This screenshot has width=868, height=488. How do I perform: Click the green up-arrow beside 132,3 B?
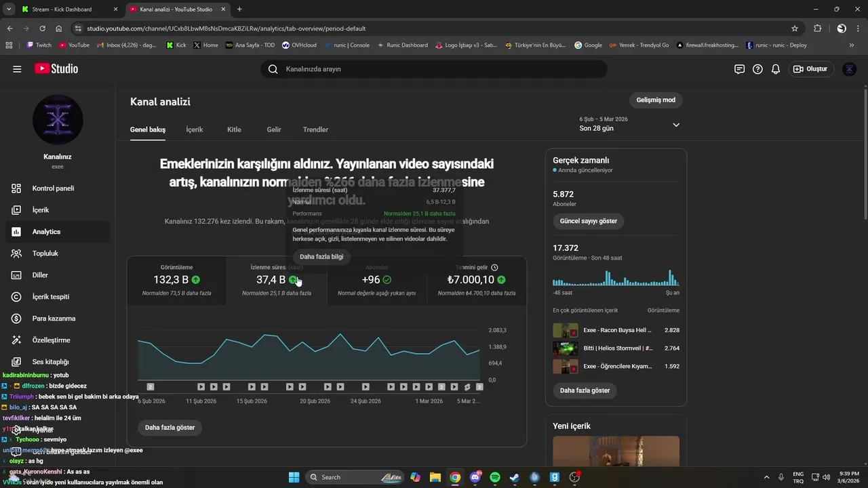point(196,280)
